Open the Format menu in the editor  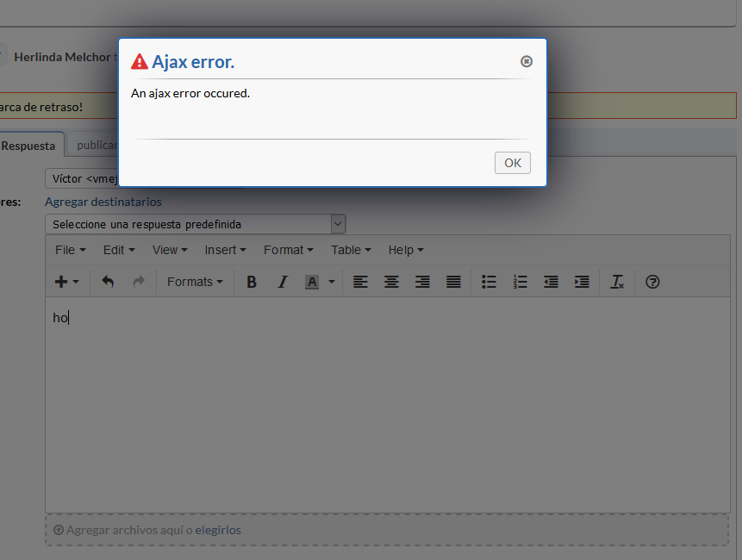(288, 250)
